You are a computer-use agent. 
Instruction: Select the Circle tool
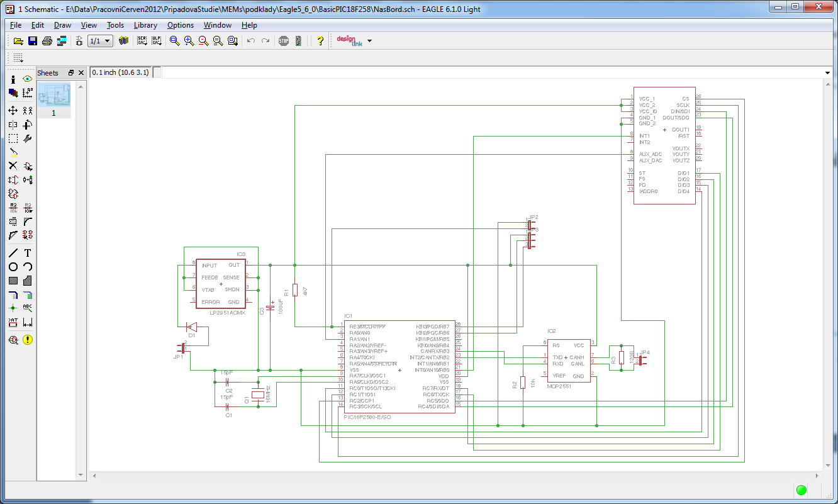coord(13,267)
